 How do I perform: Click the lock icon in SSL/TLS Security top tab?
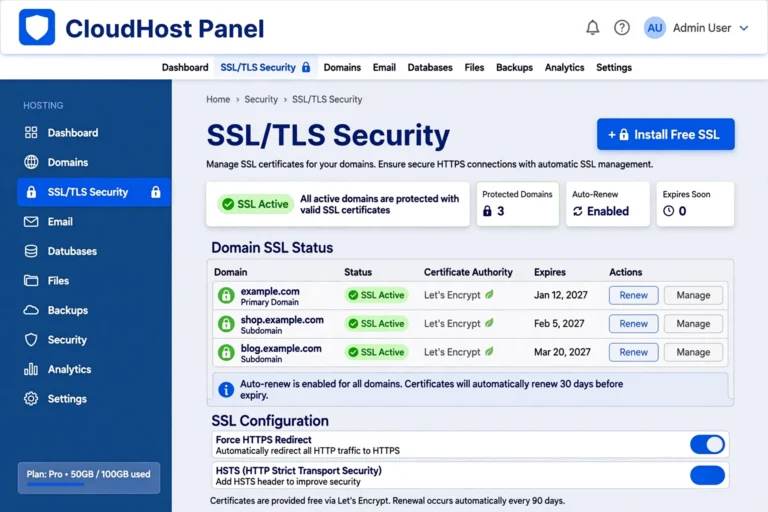click(x=306, y=67)
